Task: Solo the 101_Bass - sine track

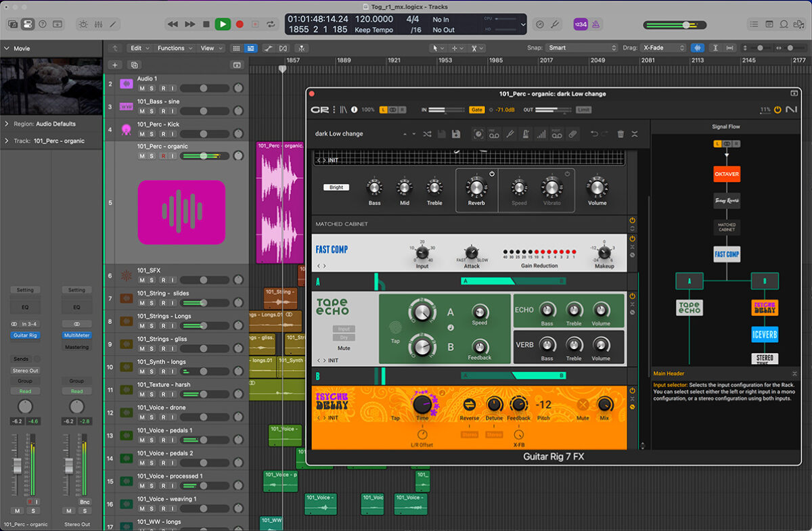Action: 152,111
